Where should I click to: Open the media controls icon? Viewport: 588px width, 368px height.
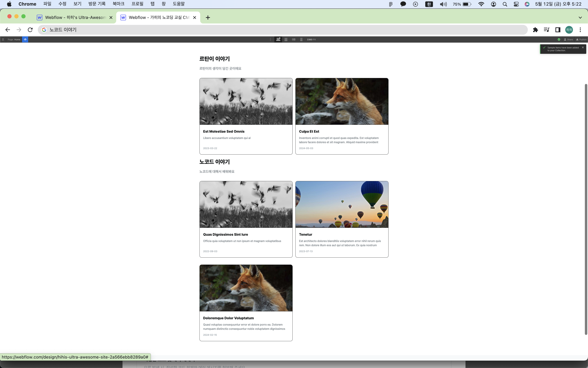[x=547, y=30]
